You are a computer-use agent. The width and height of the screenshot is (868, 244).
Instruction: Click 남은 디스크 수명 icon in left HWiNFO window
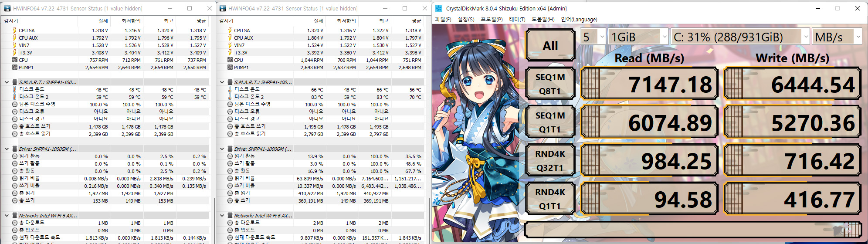[x=14, y=104]
